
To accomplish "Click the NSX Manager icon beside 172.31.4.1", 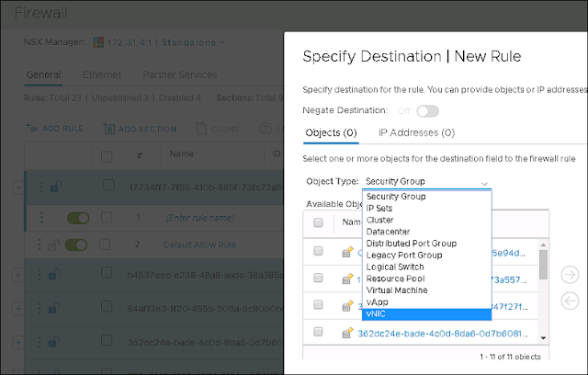I will [x=98, y=42].
